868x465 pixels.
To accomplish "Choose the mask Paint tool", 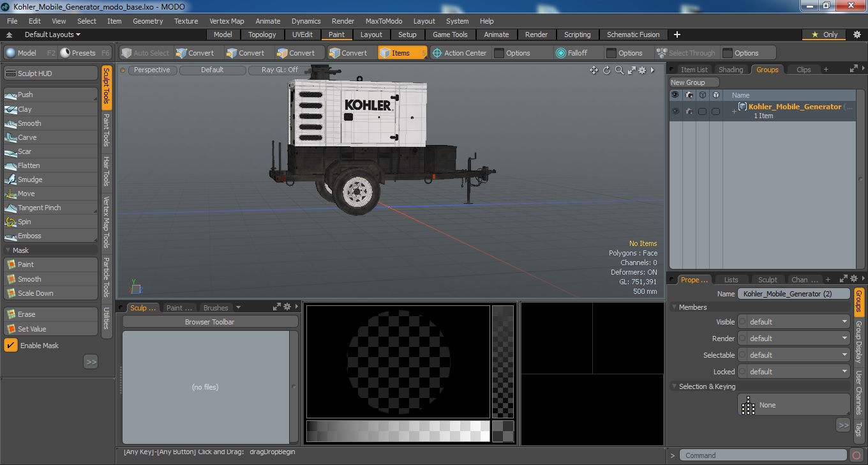I will point(51,264).
